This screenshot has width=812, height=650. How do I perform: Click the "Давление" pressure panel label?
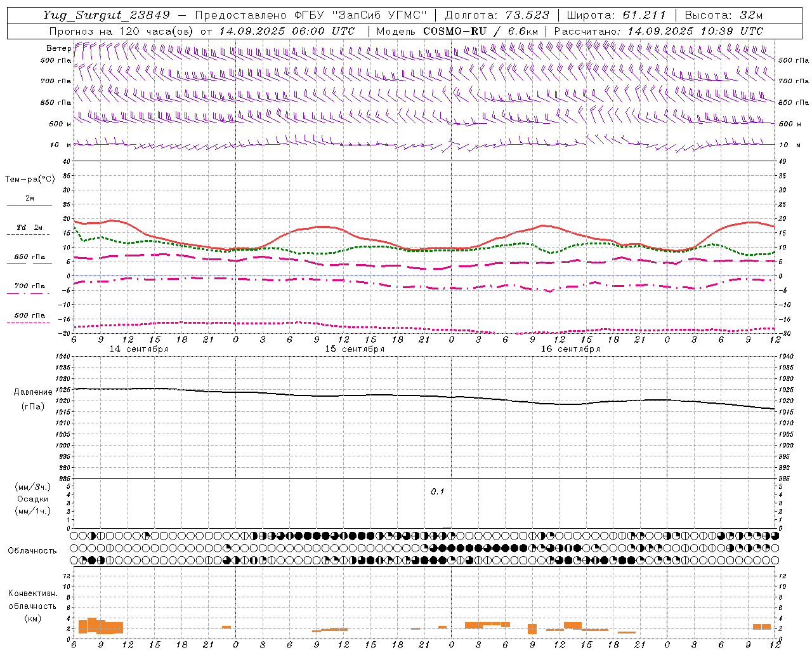click(x=33, y=392)
